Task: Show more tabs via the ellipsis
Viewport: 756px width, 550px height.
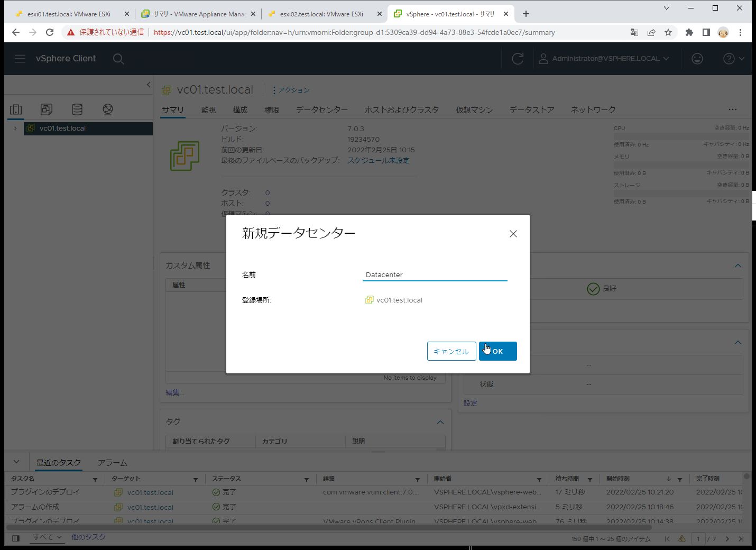Action: [x=733, y=109]
